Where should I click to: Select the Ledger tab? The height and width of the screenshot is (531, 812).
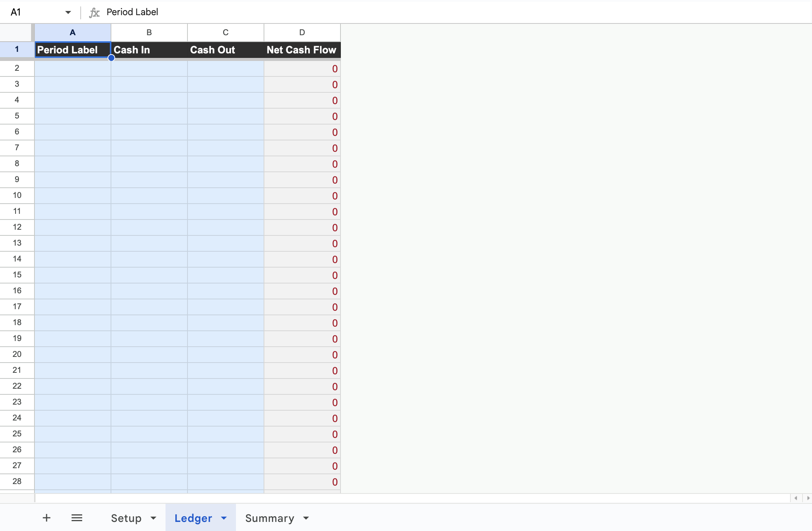pyautogui.click(x=194, y=518)
